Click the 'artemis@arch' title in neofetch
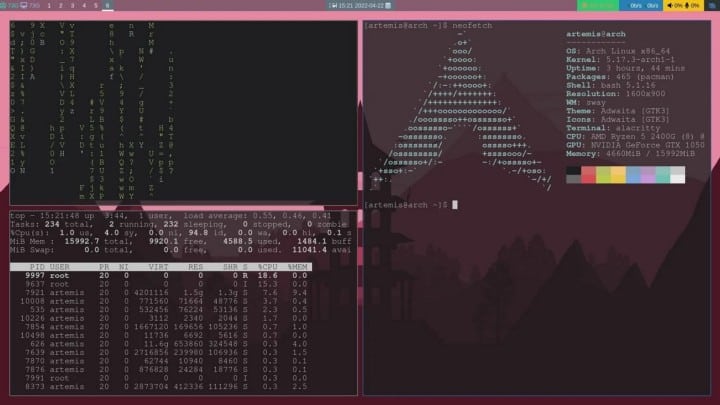 pyautogui.click(x=596, y=34)
